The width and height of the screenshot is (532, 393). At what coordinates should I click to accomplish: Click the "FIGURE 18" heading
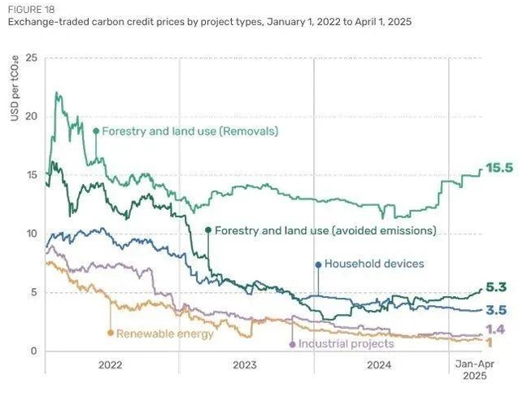click(x=29, y=9)
